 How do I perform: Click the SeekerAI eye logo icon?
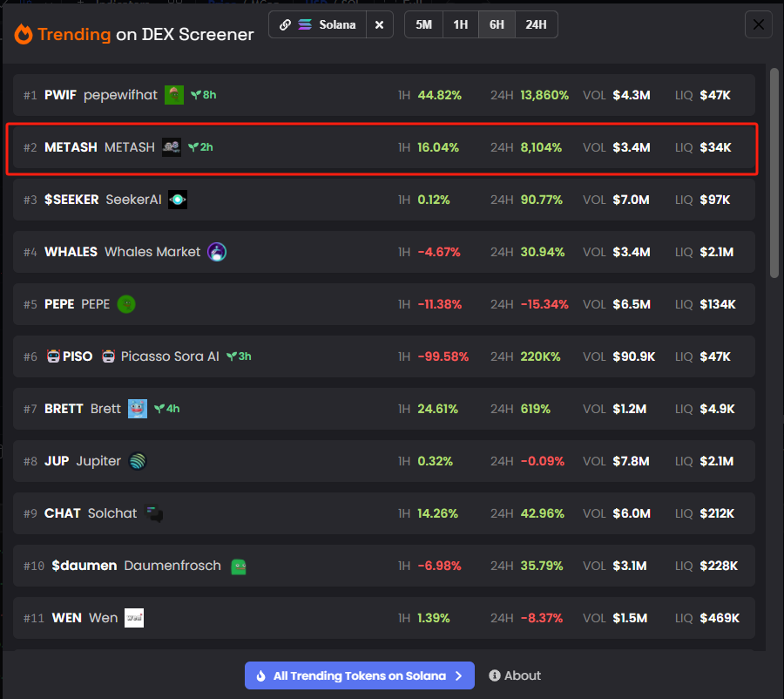pos(178,200)
